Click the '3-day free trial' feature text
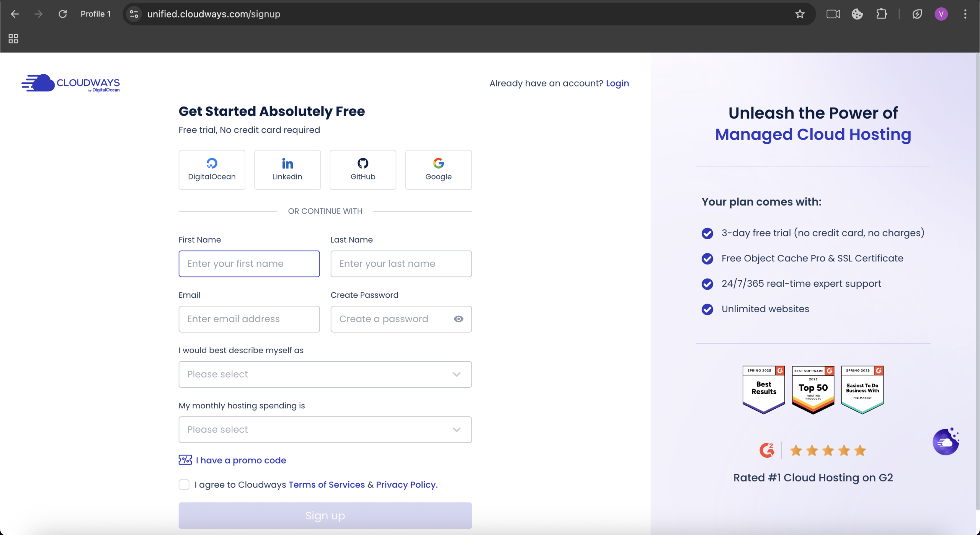The width and height of the screenshot is (980, 535). pos(823,233)
